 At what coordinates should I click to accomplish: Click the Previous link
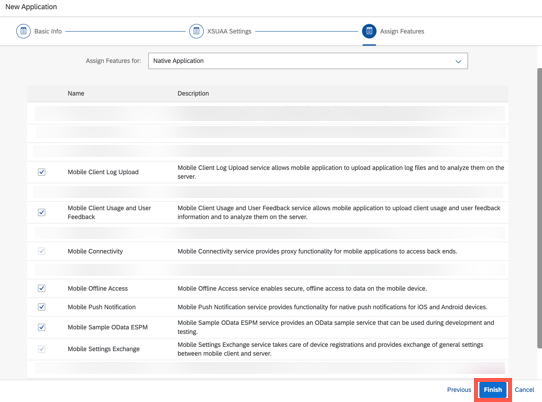click(459, 390)
